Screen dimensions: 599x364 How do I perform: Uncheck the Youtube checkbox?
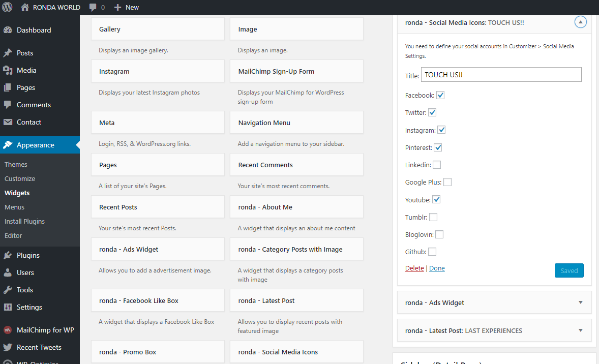point(436,199)
